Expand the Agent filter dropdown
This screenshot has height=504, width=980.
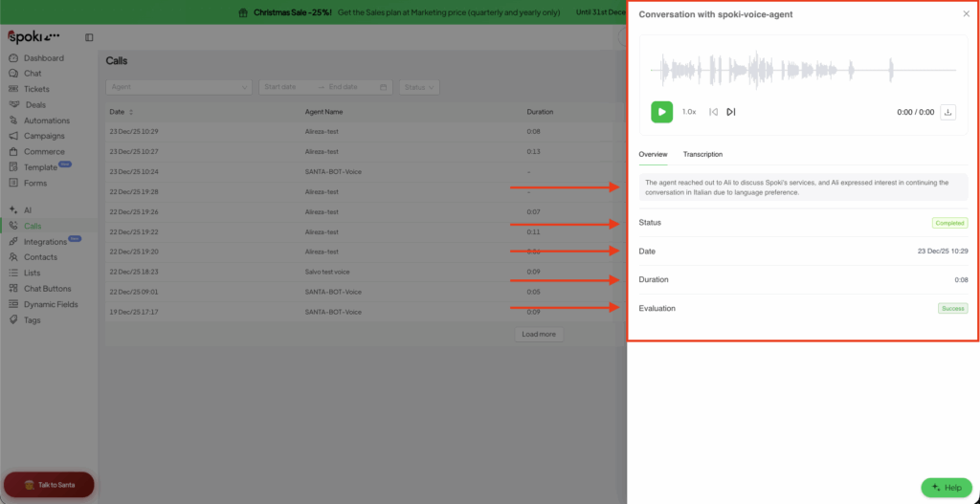click(x=178, y=87)
